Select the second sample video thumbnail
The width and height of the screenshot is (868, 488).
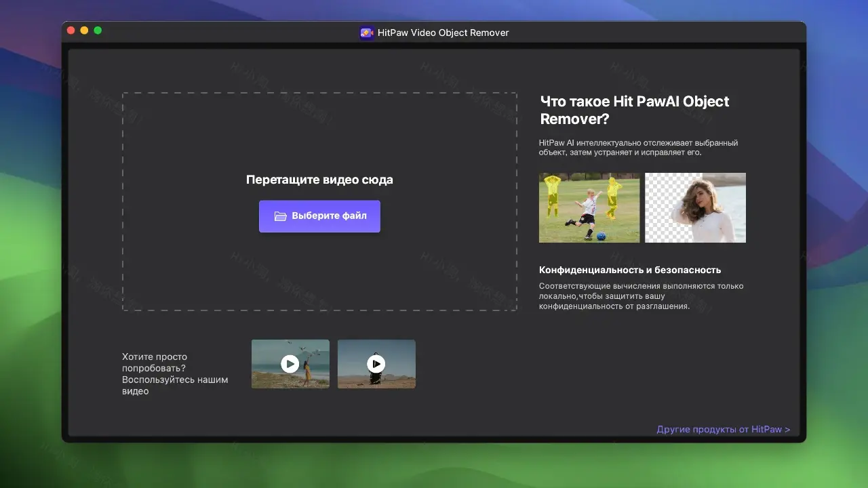click(376, 364)
